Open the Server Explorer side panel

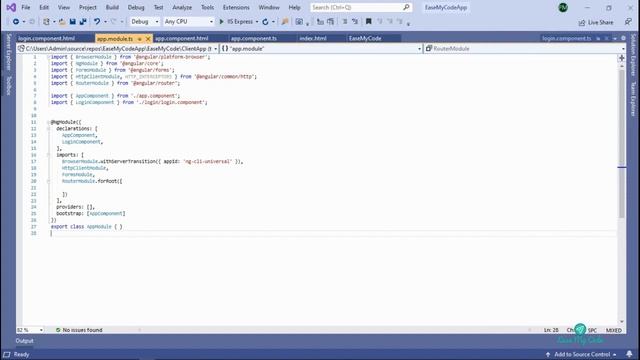[x=9, y=52]
